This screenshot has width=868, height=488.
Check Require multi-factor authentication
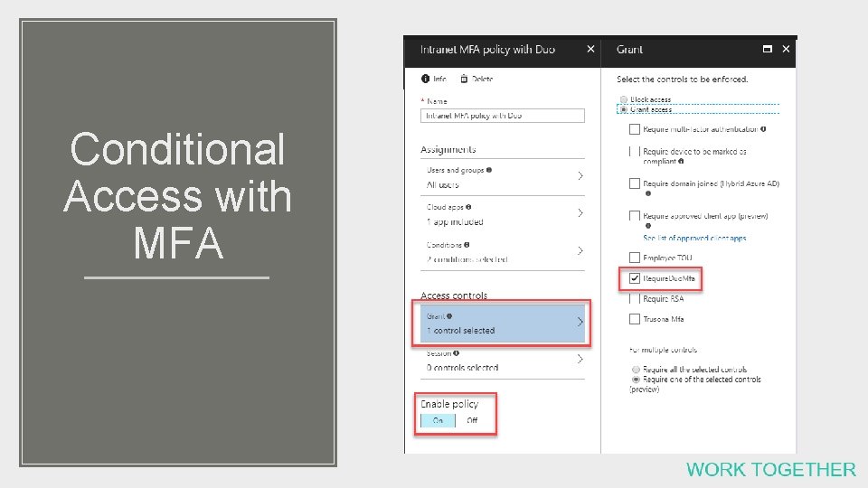tap(635, 129)
